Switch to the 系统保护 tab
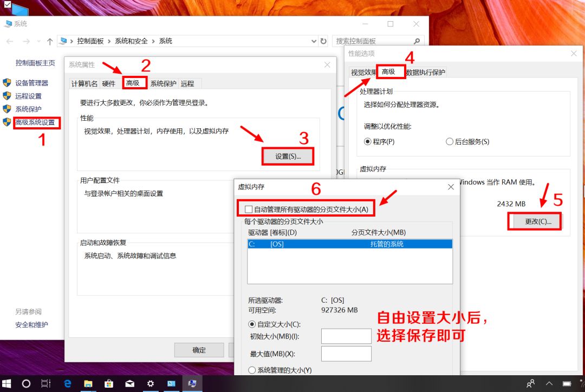The width and height of the screenshot is (585, 392). tap(162, 83)
